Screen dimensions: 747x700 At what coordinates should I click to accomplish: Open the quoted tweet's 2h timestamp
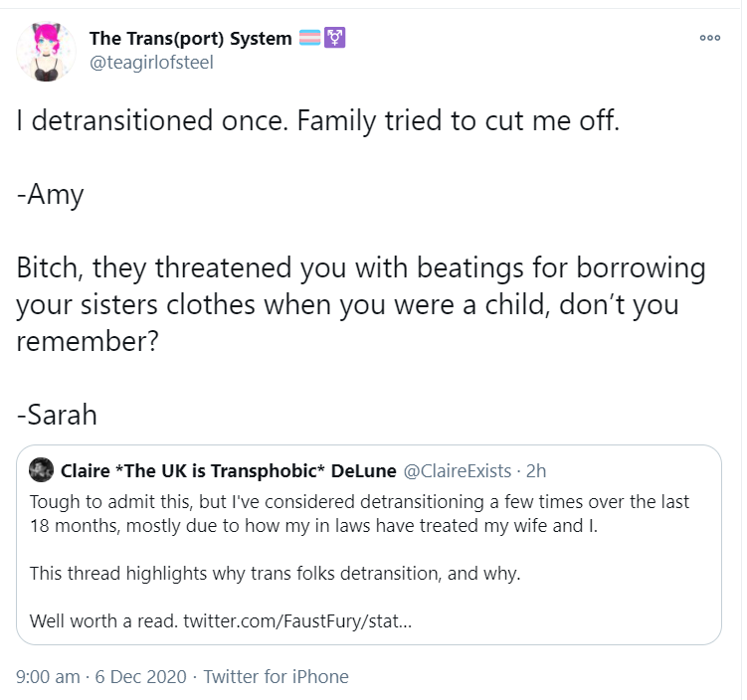click(536, 471)
